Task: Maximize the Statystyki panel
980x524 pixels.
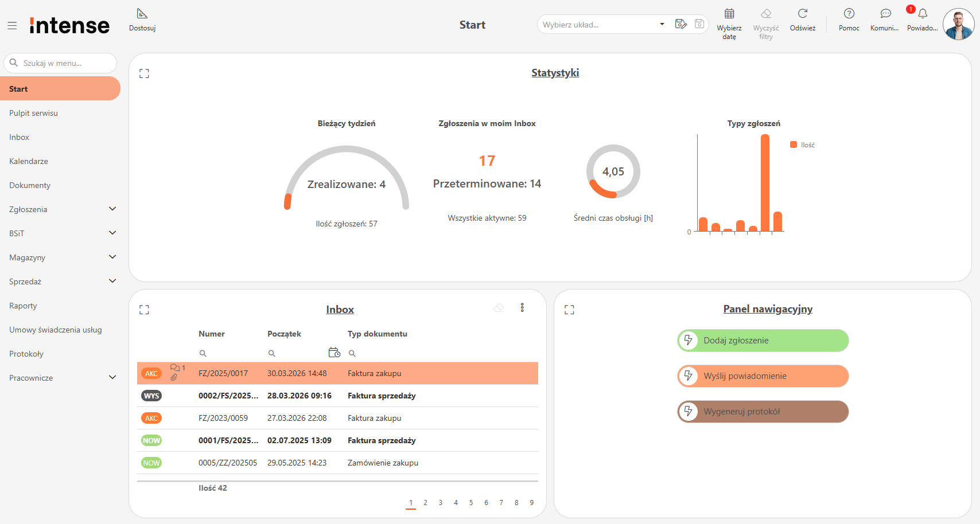Action: 144,73
